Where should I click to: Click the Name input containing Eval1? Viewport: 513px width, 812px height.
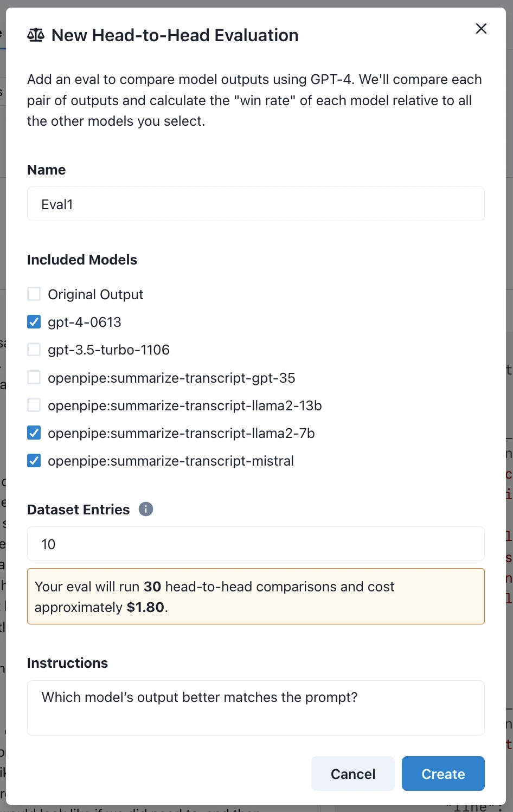[255, 204]
